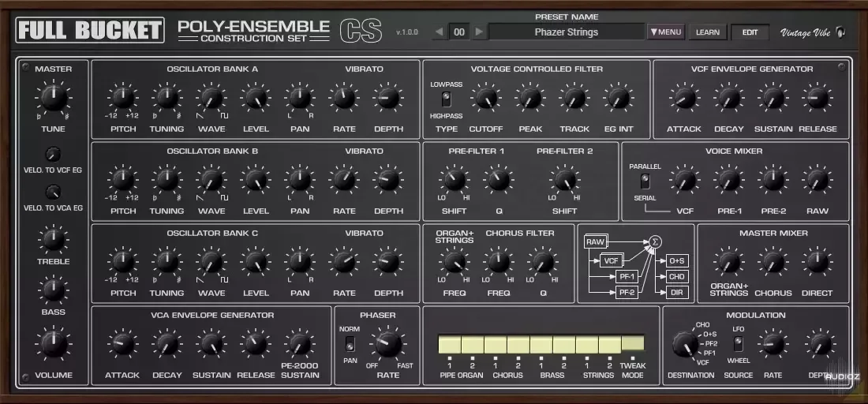868x404 pixels.
Task: Click Oscillator Bank B Level knob
Action: coord(256,180)
